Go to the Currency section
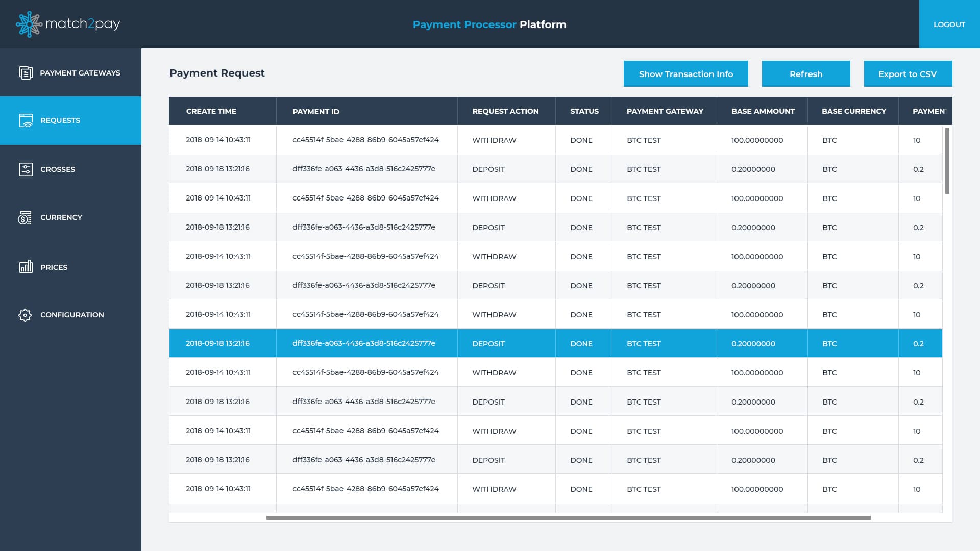The image size is (980, 551). click(x=61, y=217)
